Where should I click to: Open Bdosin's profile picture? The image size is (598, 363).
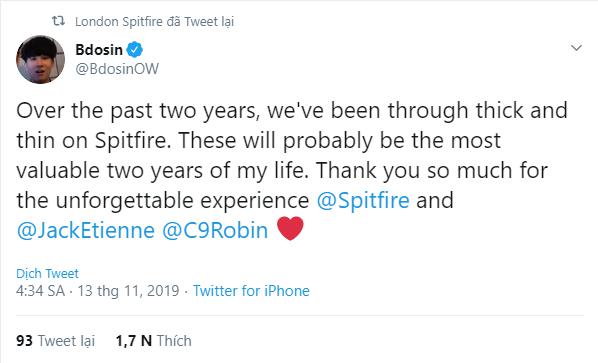[40, 59]
